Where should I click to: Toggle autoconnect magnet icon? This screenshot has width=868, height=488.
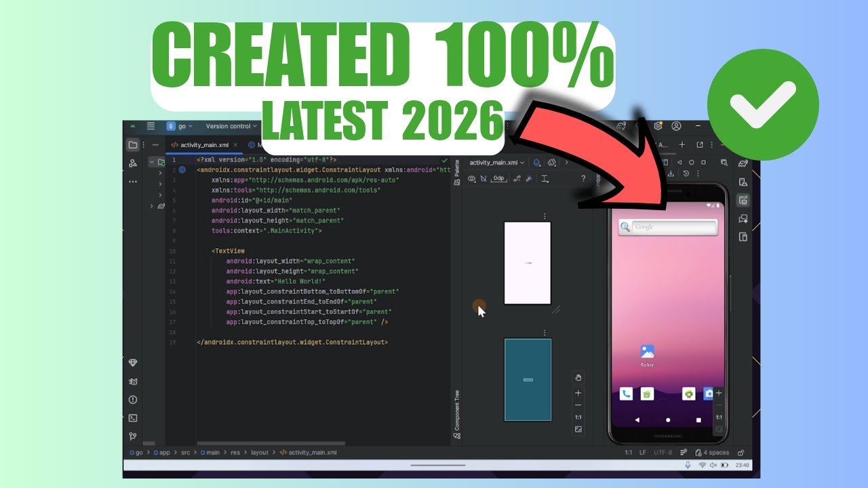point(484,179)
